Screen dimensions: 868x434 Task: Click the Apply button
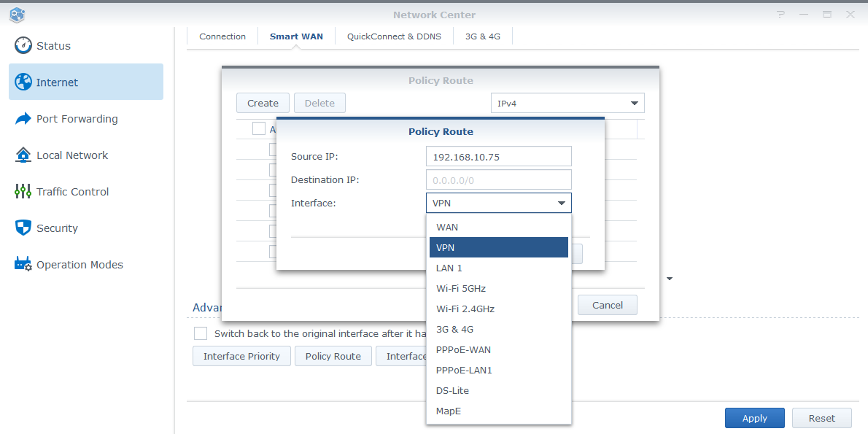coord(754,417)
